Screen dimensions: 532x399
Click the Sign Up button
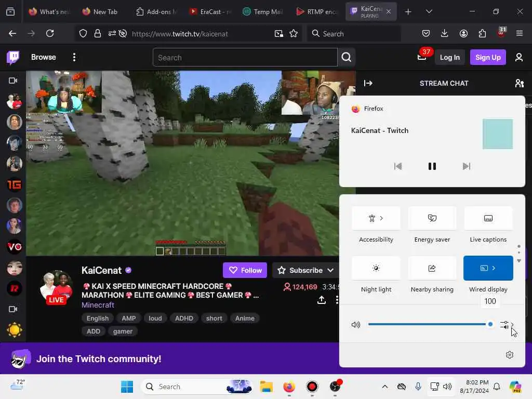[487, 57]
